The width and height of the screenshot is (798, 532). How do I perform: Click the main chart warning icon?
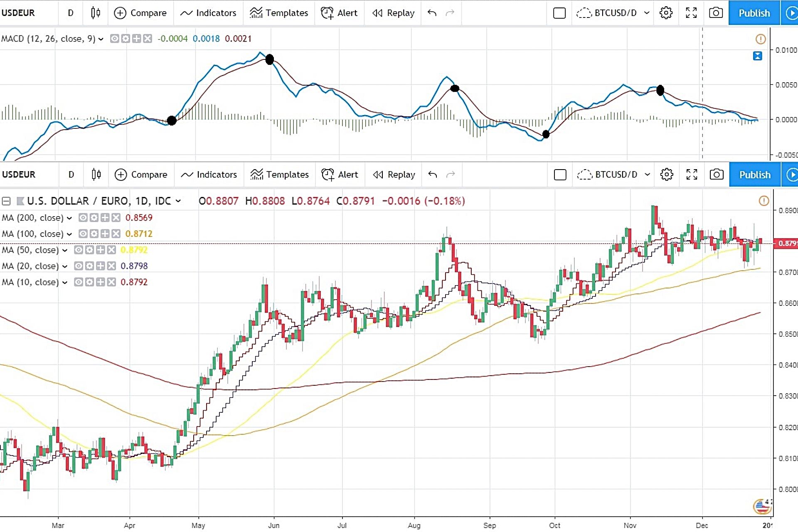[x=764, y=201]
